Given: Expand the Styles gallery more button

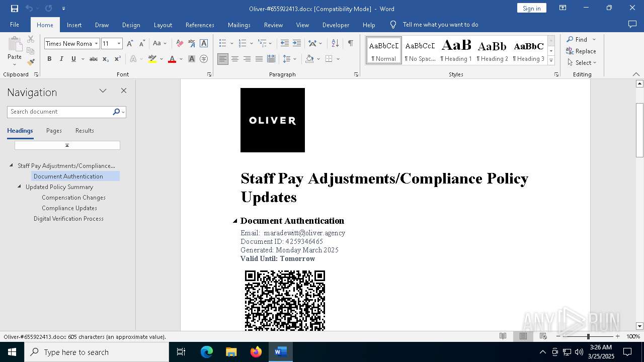Looking at the screenshot, I should (551, 61).
